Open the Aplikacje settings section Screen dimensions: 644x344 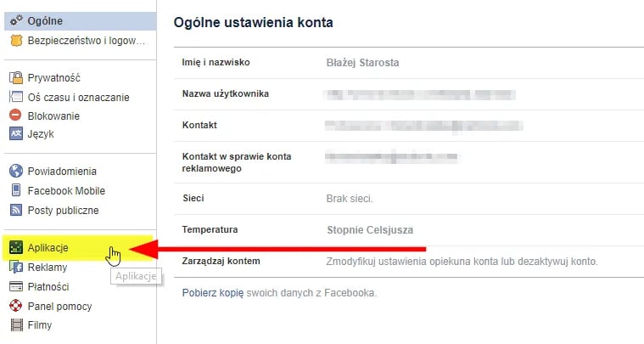pyautogui.click(x=48, y=248)
